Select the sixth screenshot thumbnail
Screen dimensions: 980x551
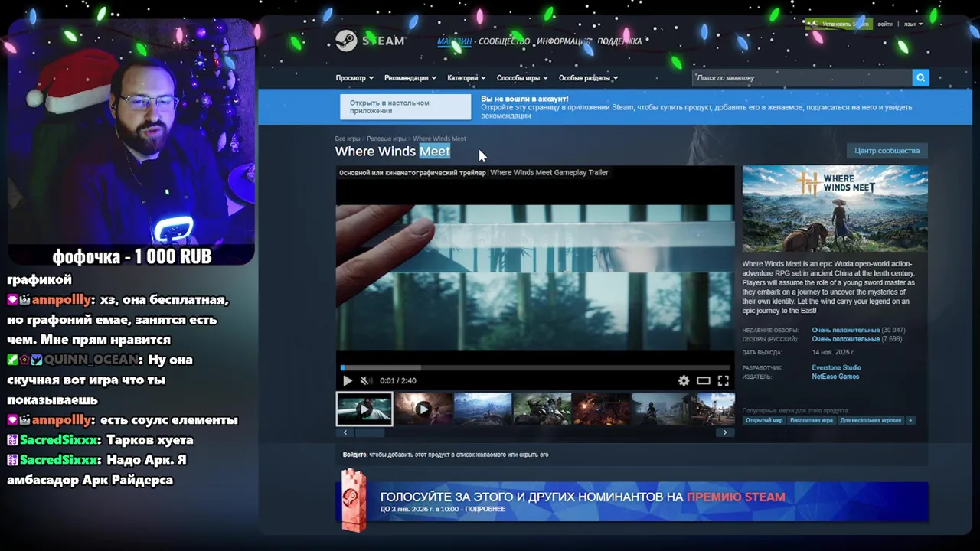point(661,409)
